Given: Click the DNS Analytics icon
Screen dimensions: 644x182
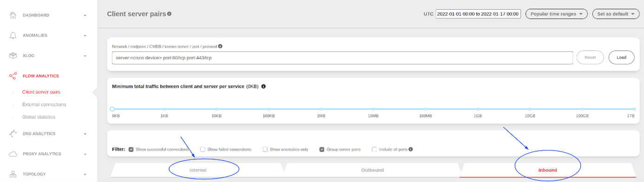Looking at the screenshot, I should tap(13, 134).
